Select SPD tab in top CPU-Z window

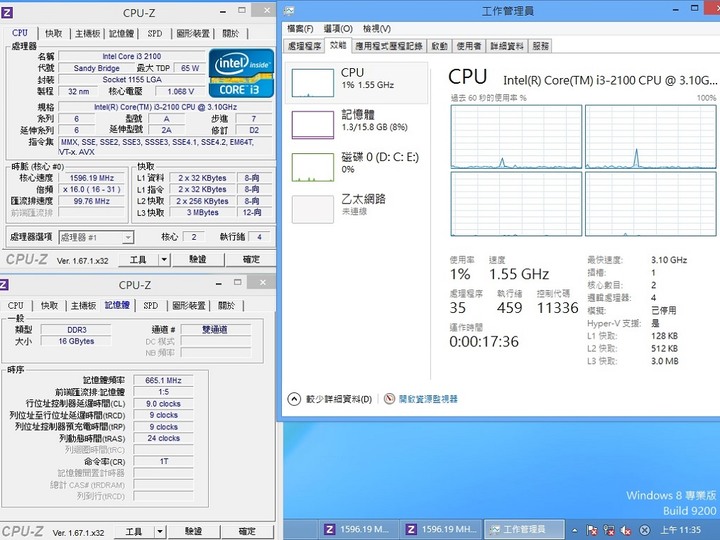pyautogui.click(x=155, y=34)
